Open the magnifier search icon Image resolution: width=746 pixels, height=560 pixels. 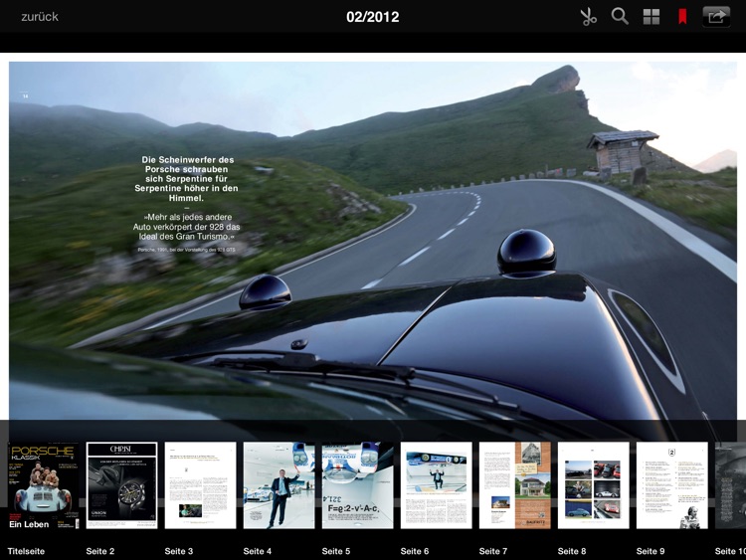620,16
